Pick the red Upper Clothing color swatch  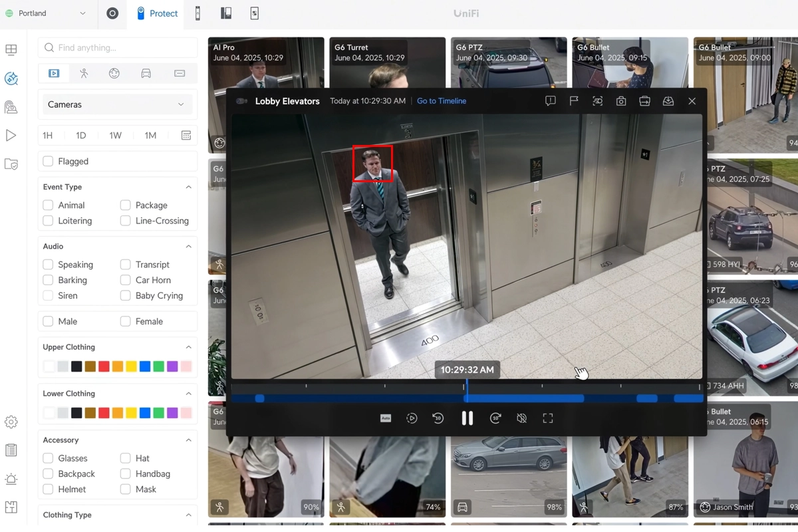104,366
